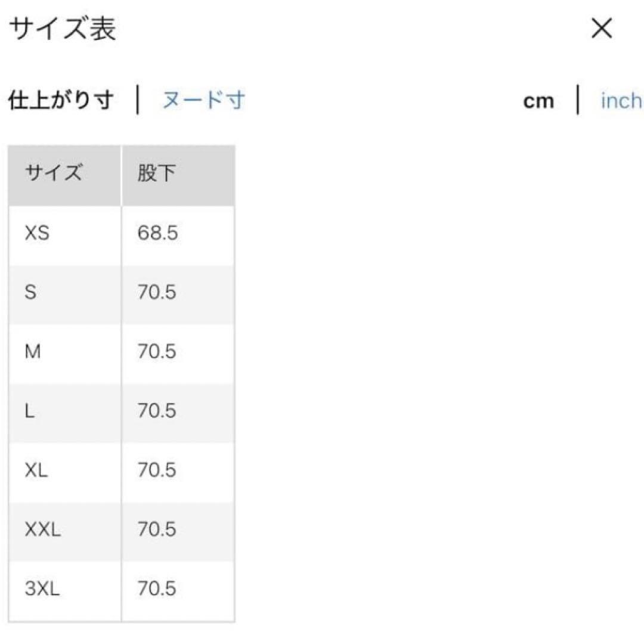This screenshot has height=644, width=644.
Task: Click the 70.5 value in the M row
Action: [157, 352]
